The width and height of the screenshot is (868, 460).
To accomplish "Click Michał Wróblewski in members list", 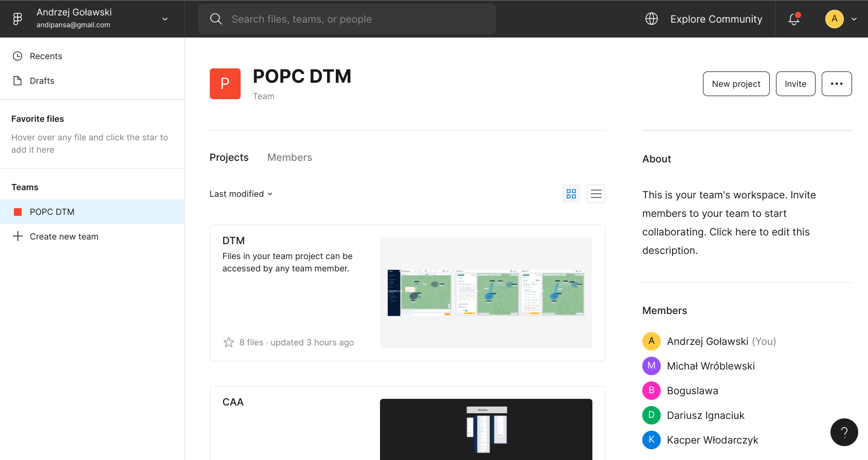I will click(711, 366).
